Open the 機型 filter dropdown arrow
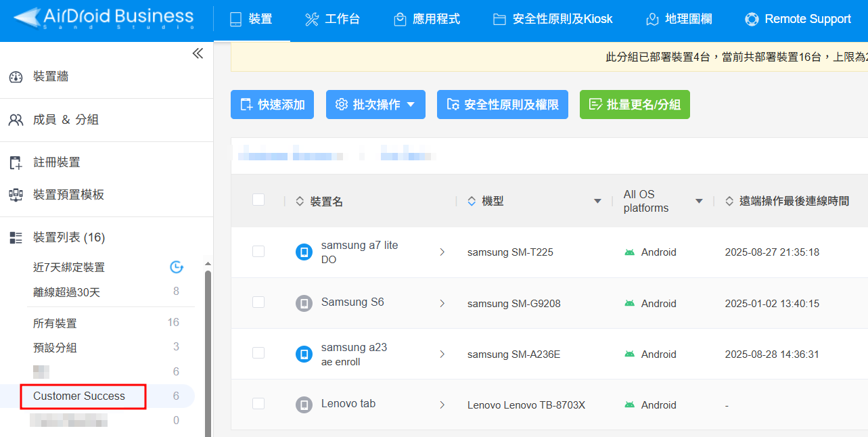The image size is (868, 437). coord(597,202)
